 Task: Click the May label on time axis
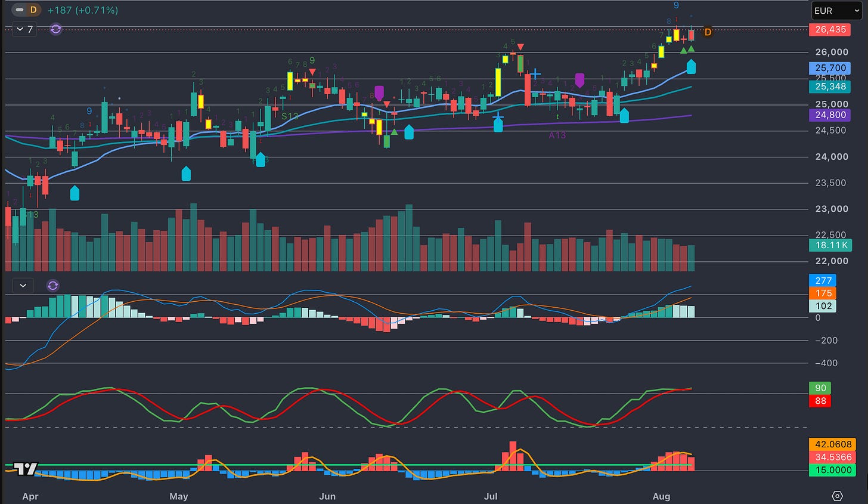(179, 496)
